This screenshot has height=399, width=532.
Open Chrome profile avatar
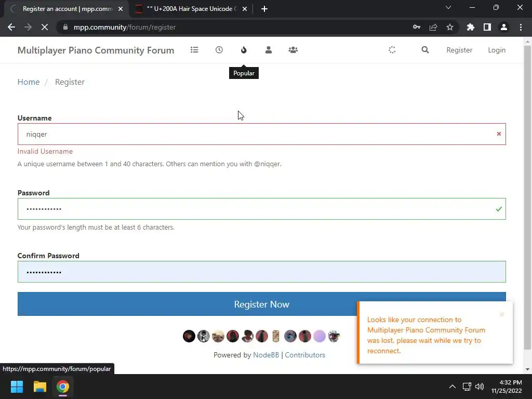(x=504, y=27)
